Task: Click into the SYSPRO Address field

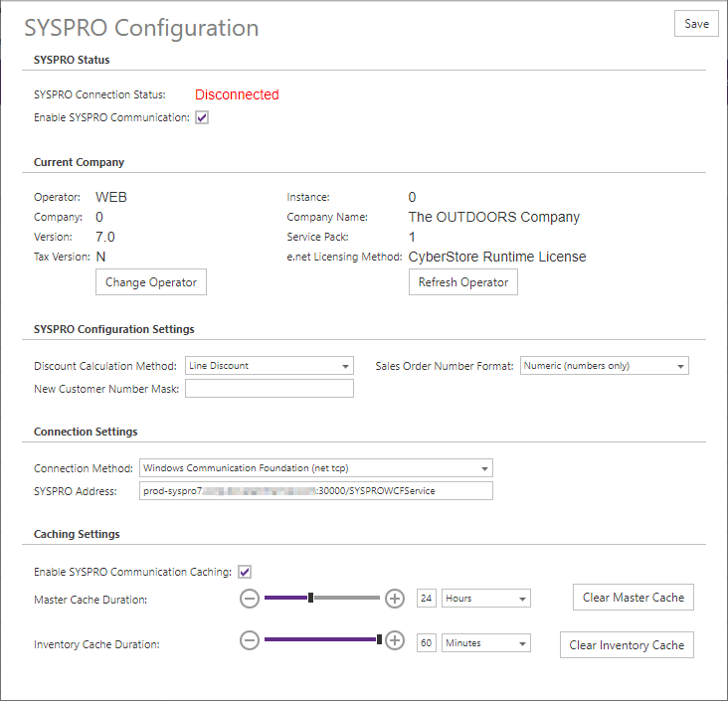Action: coord(315,491)
